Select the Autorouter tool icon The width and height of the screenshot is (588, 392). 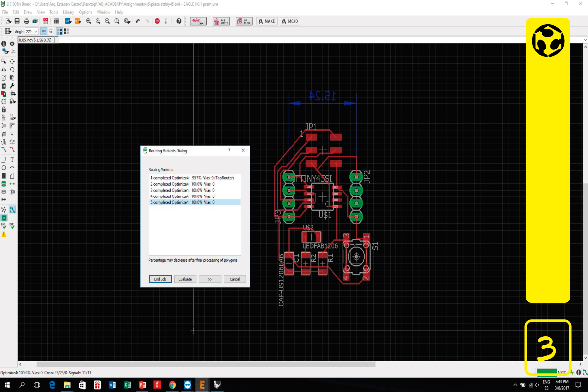pyautogui.click(x=12, y=210)
